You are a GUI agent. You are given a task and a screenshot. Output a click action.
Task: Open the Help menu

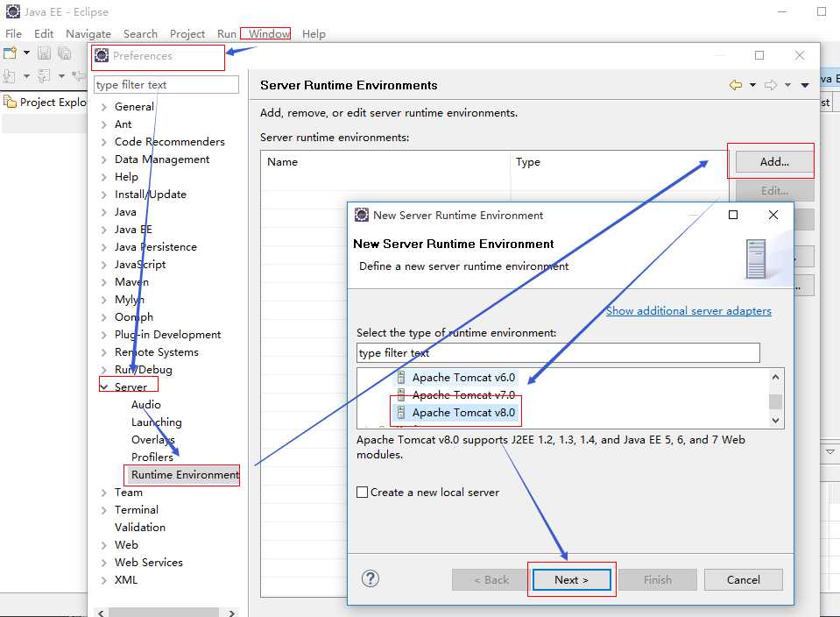(314, 34)
